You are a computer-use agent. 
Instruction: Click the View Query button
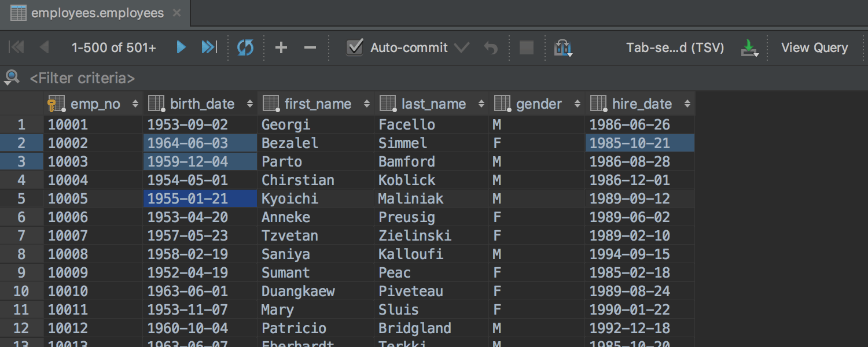point(814,47)
